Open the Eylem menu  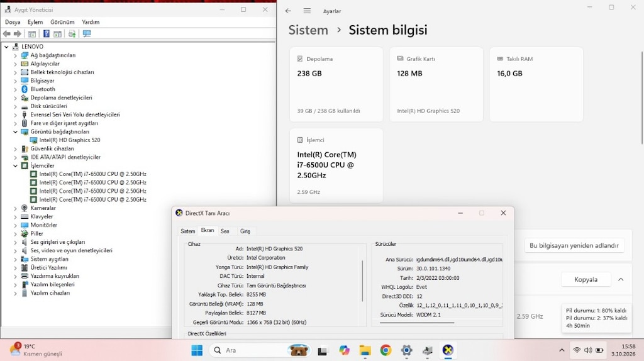(x=35, y=22)
